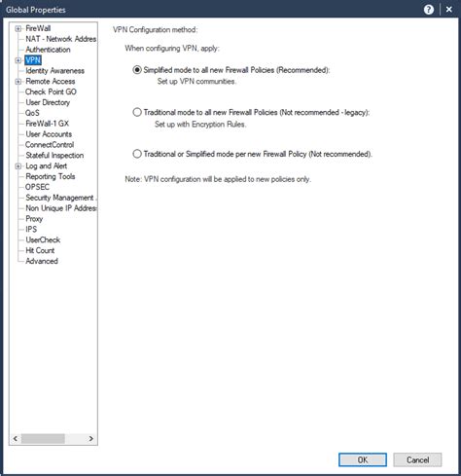The height and width of the screenshot is (476, 461).
Task: Open the Identity Awareness page
Action: [x=54, y=71]
